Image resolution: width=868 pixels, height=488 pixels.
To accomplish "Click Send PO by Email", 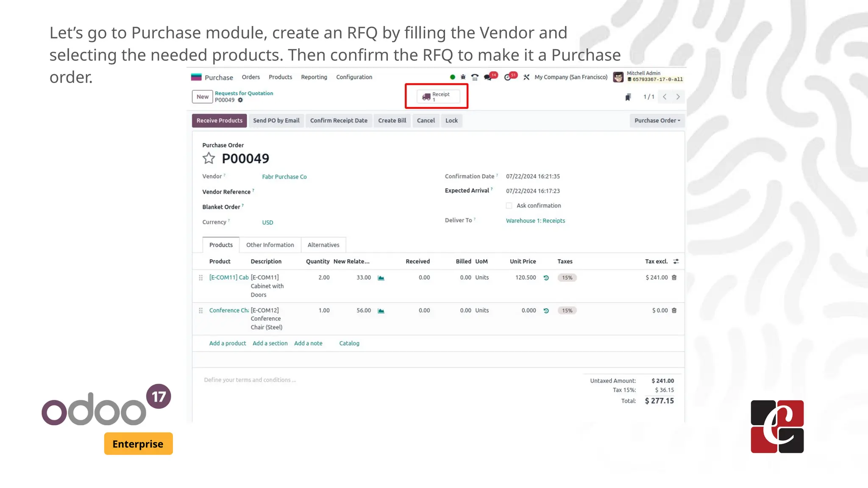I will [276, 121].
